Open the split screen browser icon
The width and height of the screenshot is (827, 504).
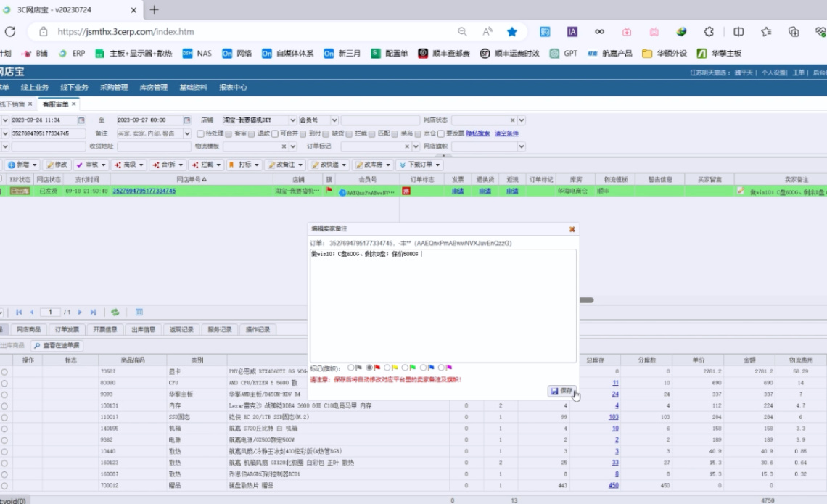pos(738,32)
